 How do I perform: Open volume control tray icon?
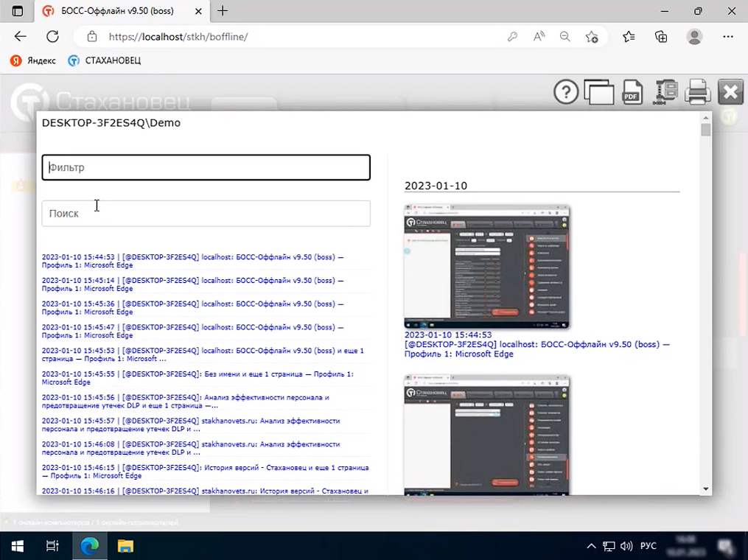click(x=626, y=546)
